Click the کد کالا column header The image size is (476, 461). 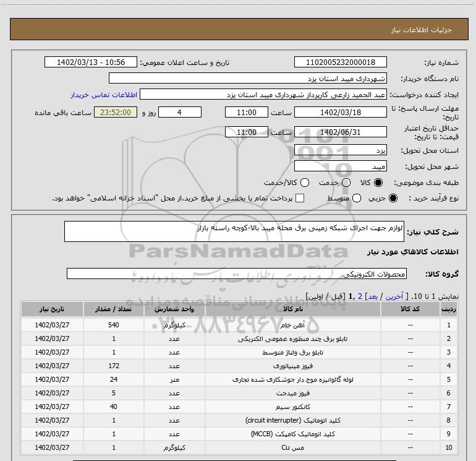tap(410, 309)
